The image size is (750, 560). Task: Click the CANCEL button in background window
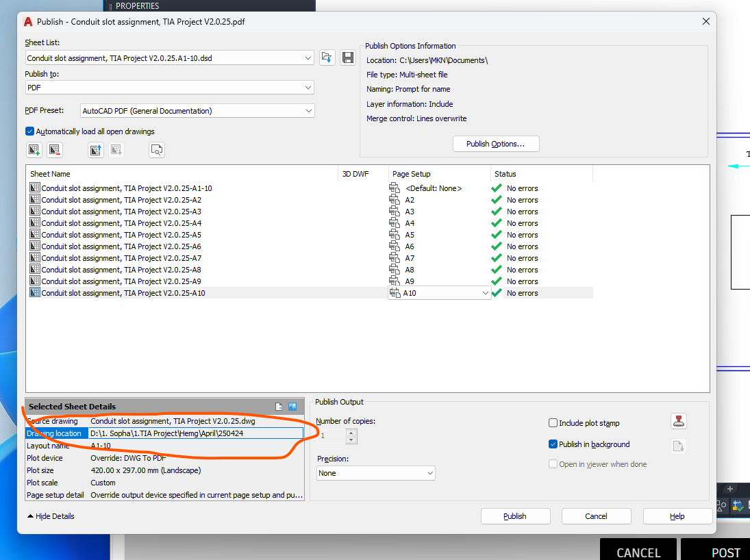[x=638, y=550]
